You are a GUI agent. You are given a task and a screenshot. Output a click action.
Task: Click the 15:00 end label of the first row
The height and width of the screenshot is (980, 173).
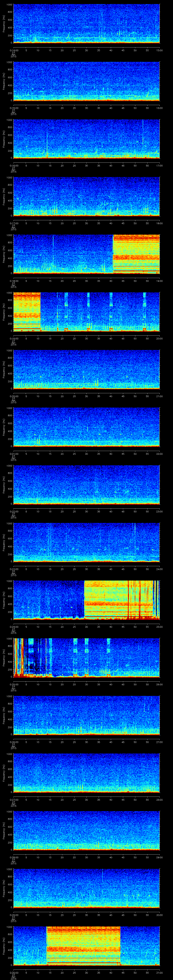(160, 50)
